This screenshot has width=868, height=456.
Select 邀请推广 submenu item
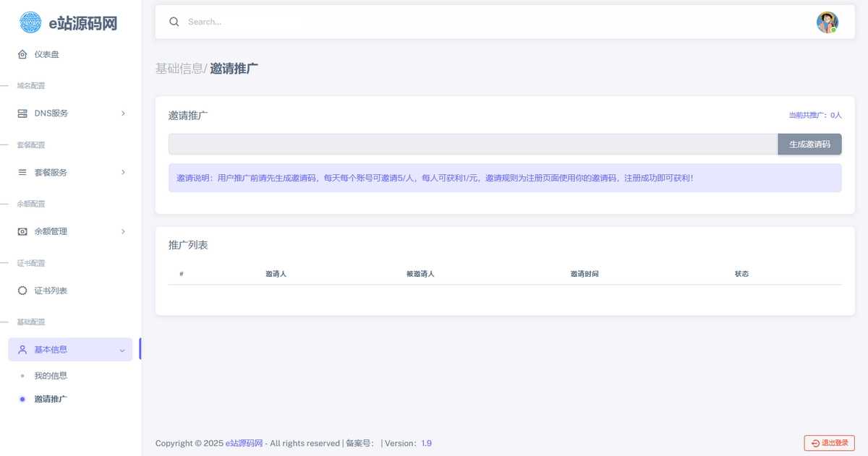[x=51, y=399]
